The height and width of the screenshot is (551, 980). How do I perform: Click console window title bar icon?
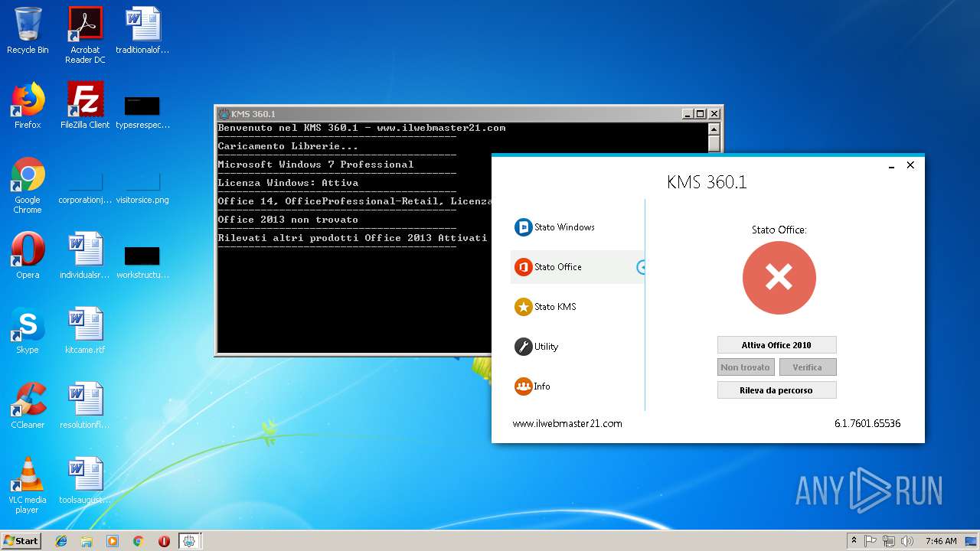coord(224,114)
